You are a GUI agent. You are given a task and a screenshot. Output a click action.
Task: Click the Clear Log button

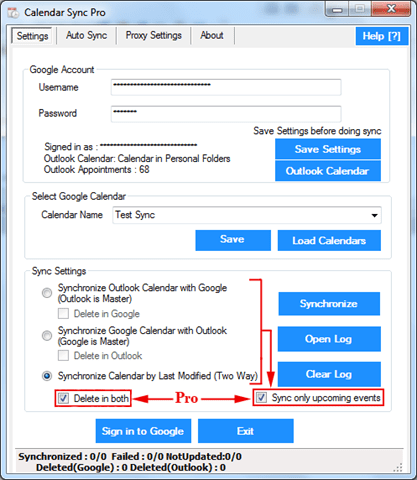(x=329, y=374)
